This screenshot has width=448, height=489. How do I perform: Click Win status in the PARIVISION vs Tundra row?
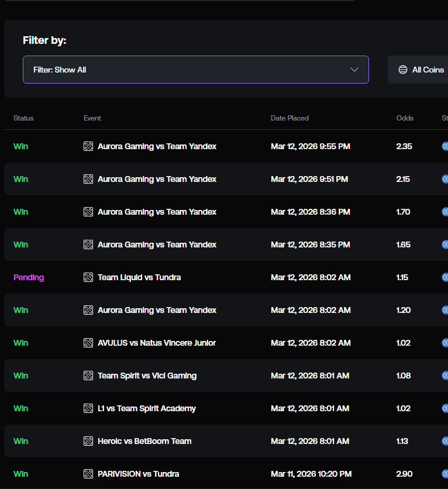tap(21, 474)
